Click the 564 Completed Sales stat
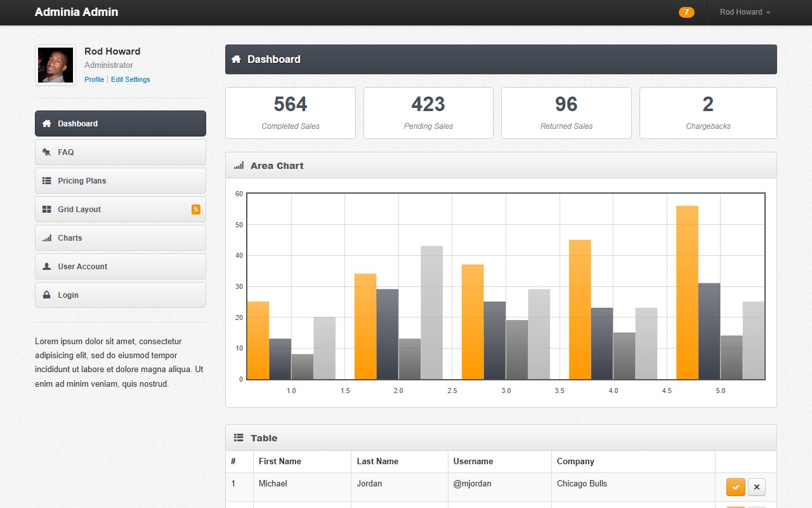Viewport: 812px width, 508px height. 291,113
